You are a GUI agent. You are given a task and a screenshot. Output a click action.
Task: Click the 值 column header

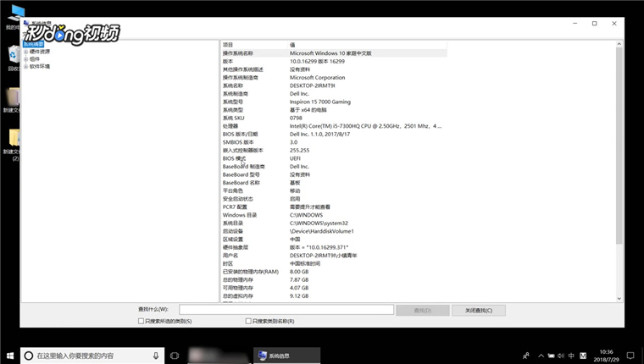tap(367, 45)
